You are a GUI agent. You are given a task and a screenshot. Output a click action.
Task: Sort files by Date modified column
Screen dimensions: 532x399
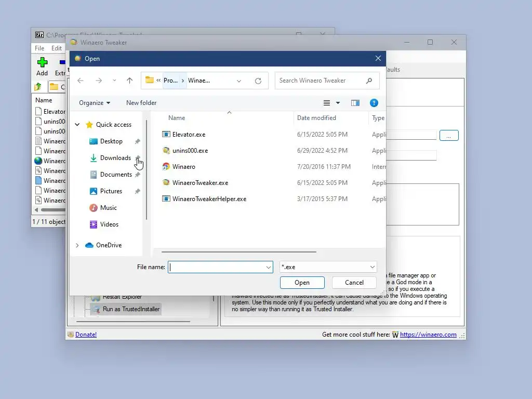(x=316, y=118)
